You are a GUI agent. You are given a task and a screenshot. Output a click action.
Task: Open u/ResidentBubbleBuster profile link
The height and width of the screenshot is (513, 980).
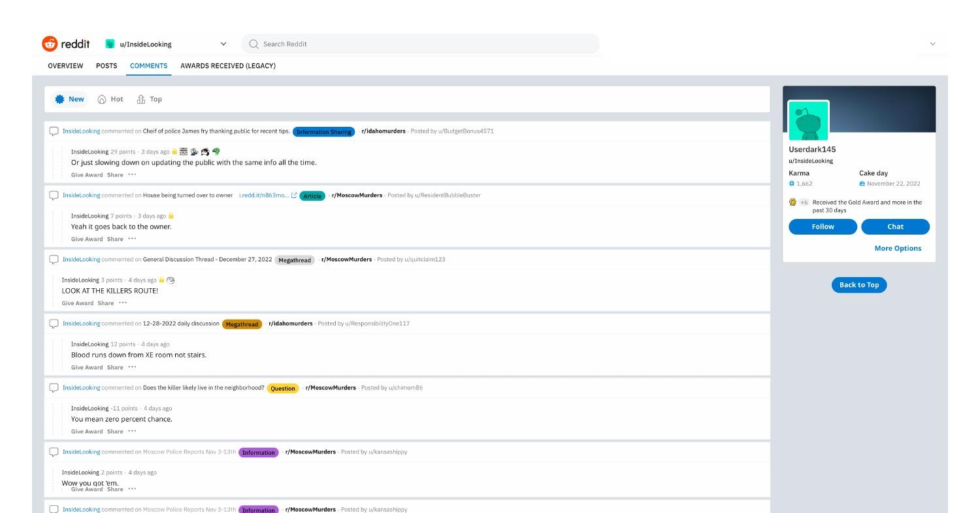click(x=448, y=195)
